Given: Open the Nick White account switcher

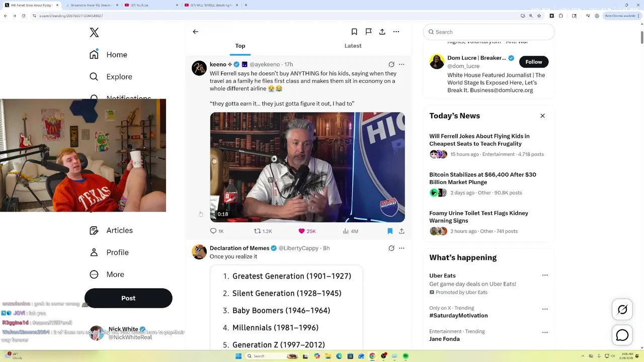Looking at the screenshot, I should 129,333.
